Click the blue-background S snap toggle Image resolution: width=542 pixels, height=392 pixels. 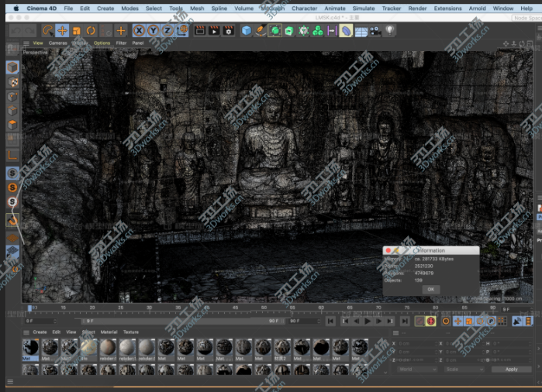point(12,173)
